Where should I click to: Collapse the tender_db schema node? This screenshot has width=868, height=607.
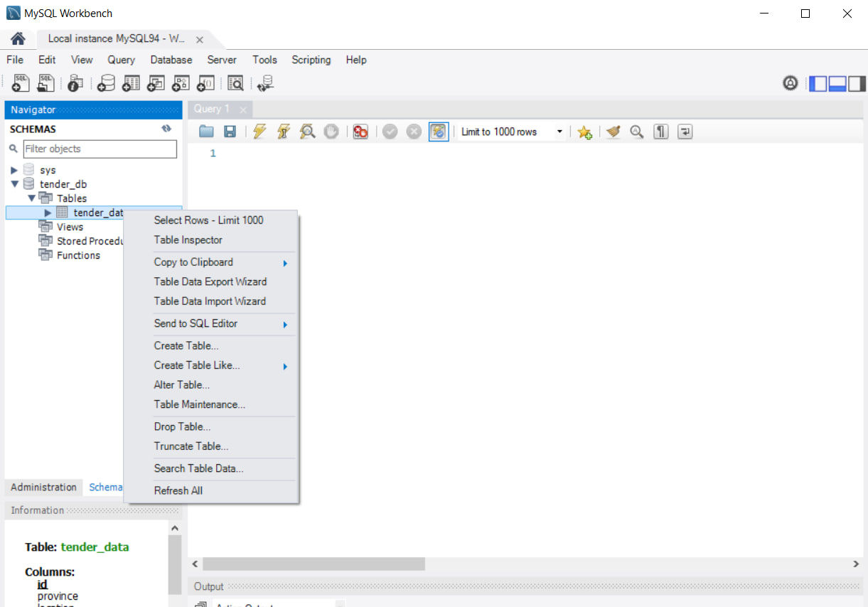[14, 184]
